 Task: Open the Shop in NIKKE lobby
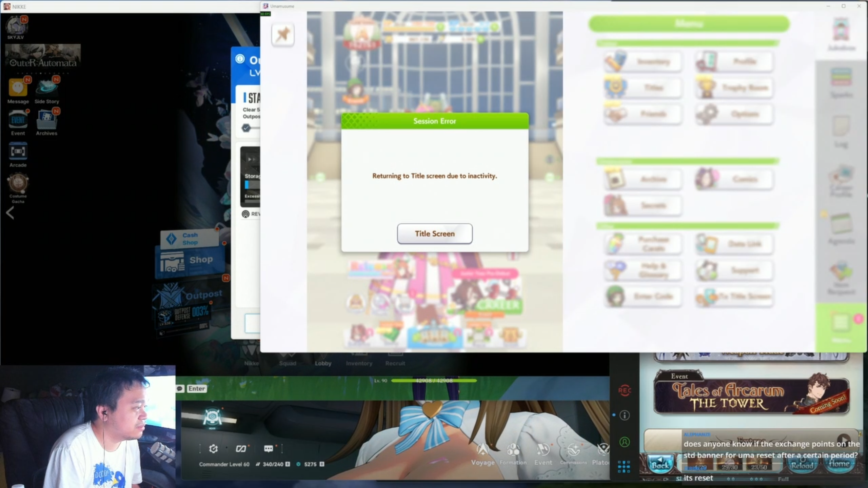click(x=190, y=262)
